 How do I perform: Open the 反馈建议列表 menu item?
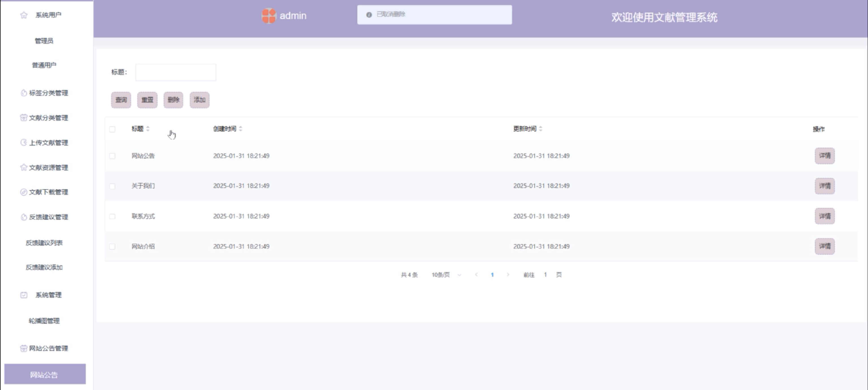tap(44, 243)
